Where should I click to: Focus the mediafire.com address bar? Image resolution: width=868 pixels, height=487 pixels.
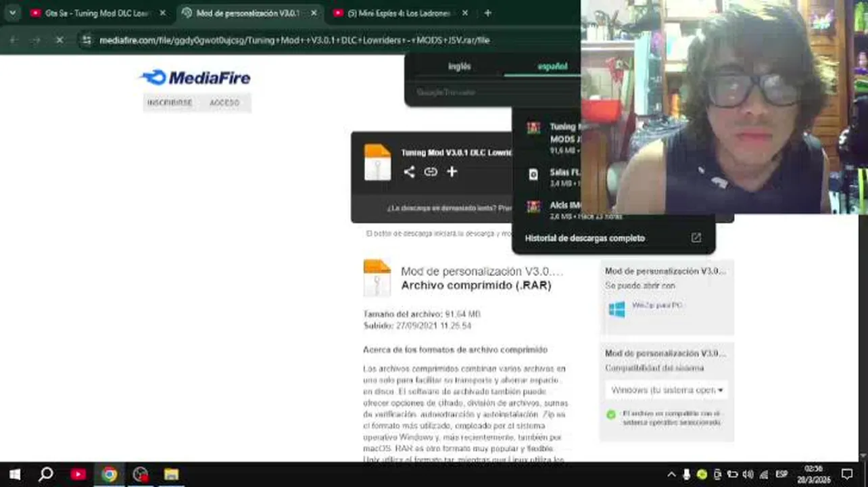294,41
